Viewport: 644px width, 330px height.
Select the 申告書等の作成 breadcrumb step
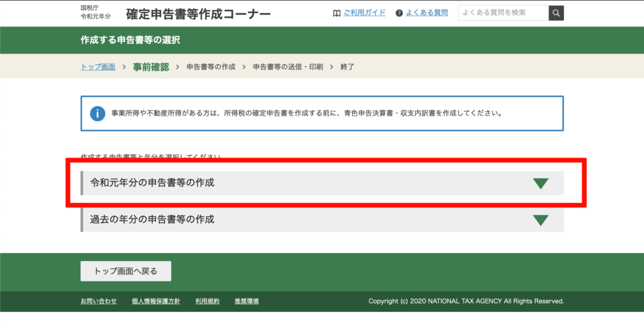click(211, 67)
